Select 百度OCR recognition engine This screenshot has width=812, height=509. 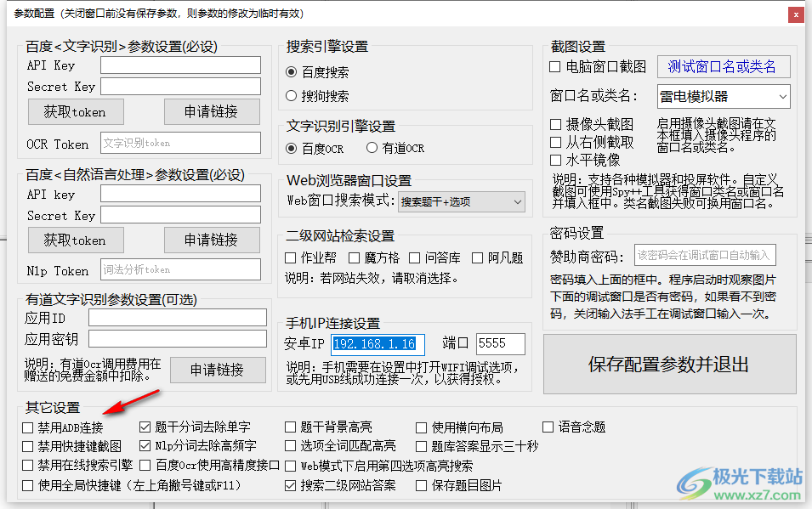291,148
